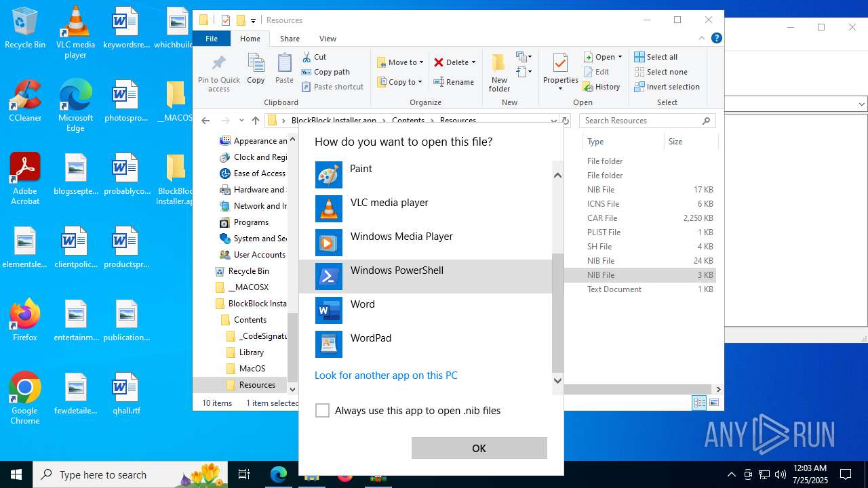Select Windows PowerShell app entry
The image size is (868, 488).
coord(425,277)
